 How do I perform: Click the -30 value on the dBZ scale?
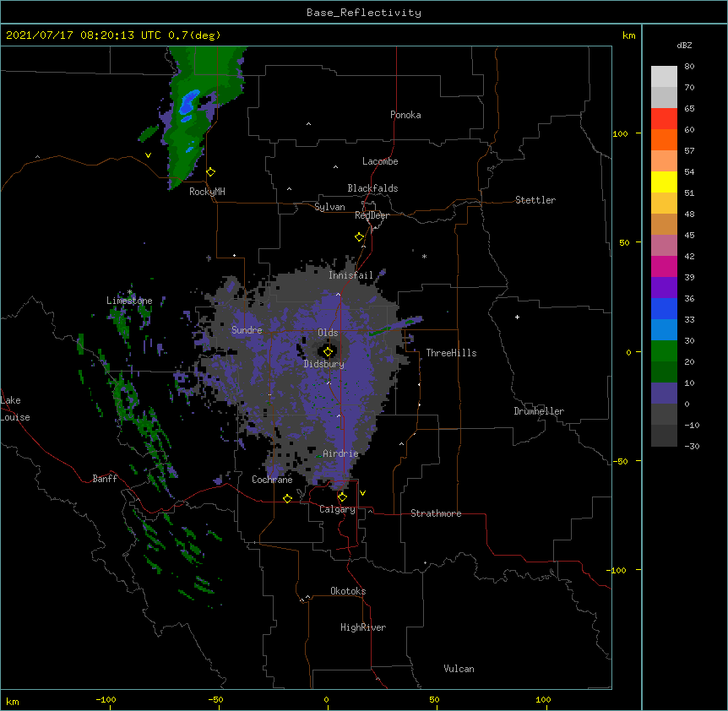pos(692,446)
